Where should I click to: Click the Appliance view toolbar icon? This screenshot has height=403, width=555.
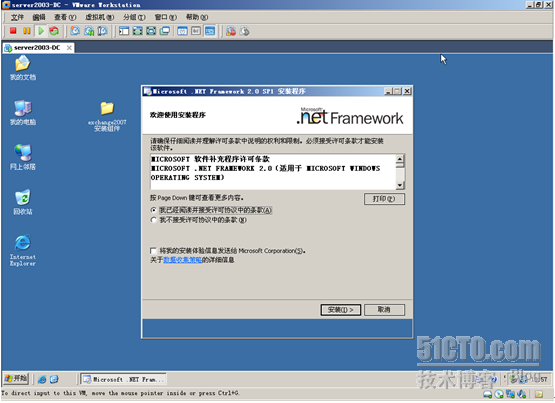click(196, 31)
